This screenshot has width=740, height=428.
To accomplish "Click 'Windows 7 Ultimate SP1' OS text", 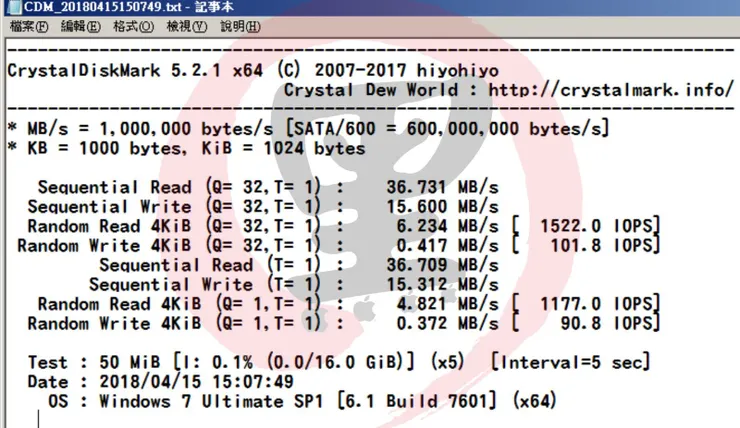I will (x=211, y=402).
